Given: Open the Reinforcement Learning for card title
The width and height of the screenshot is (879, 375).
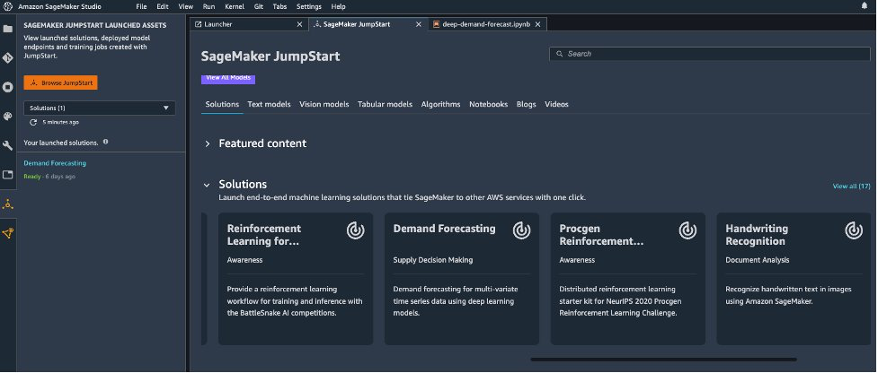Looking at the screenshot, I should pos(264,235).
